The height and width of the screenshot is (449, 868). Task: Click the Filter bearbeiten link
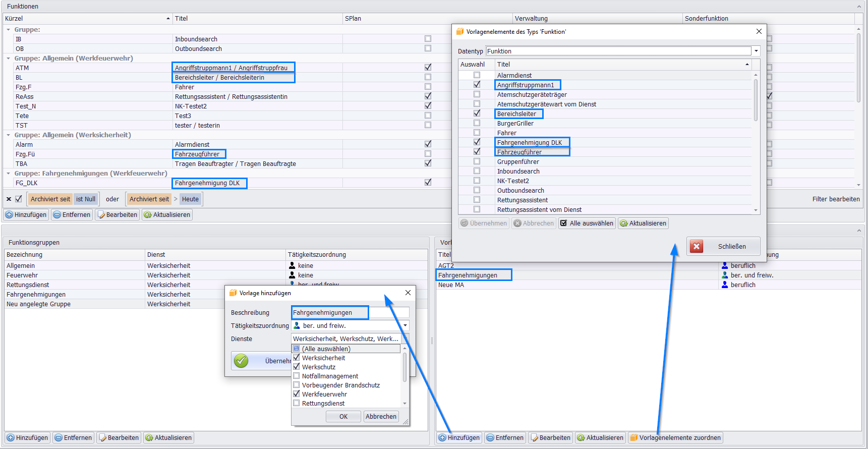(x=836, y=199)
